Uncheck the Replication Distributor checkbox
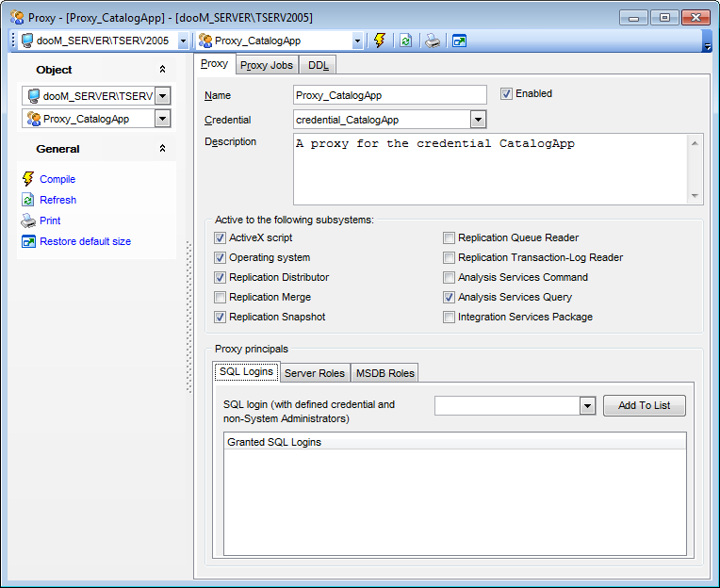The width and height of the screenshot is (720, 588). (x=220, y=277)
